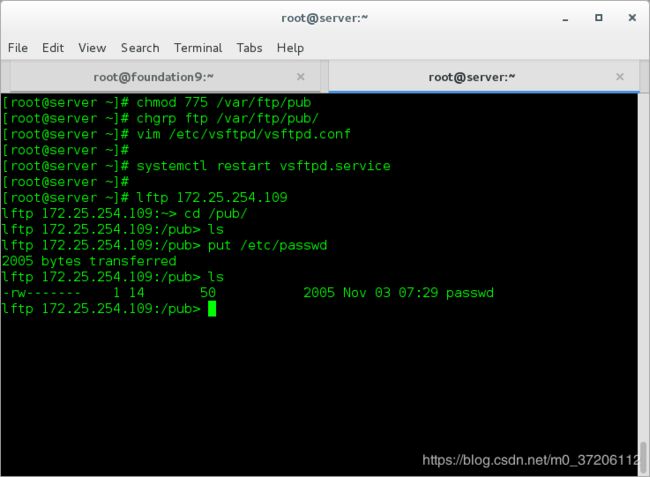Click the '2005 bytes transferred' output

click(x=89, y=261)
